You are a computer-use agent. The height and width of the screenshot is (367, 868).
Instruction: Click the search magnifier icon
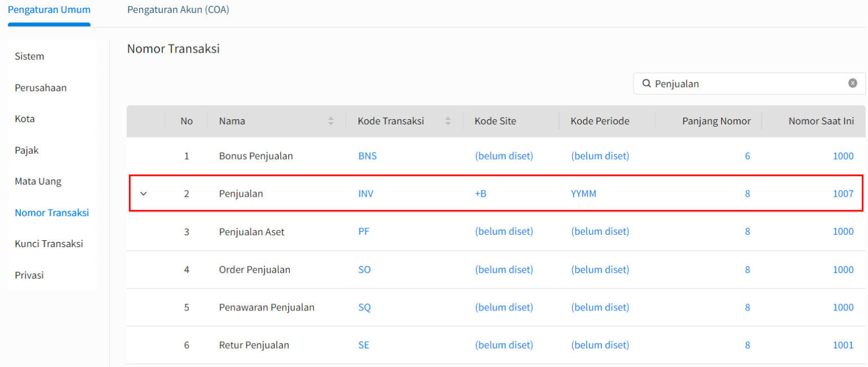pyautogui.click(x=646, y=83)
